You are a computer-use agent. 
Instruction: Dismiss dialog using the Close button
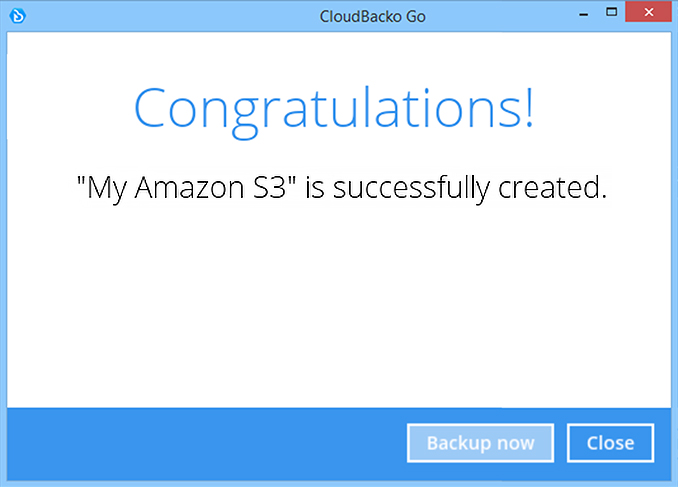click(610, 443)
